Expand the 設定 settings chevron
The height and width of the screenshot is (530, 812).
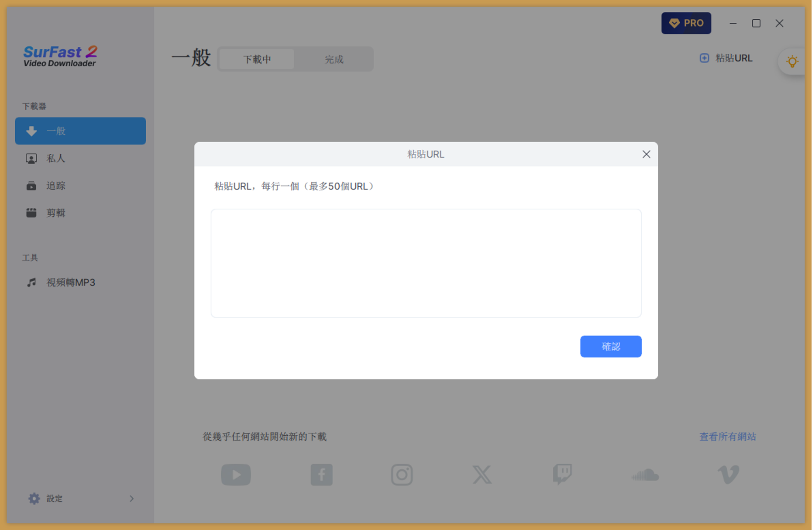[x=131, y=499]
